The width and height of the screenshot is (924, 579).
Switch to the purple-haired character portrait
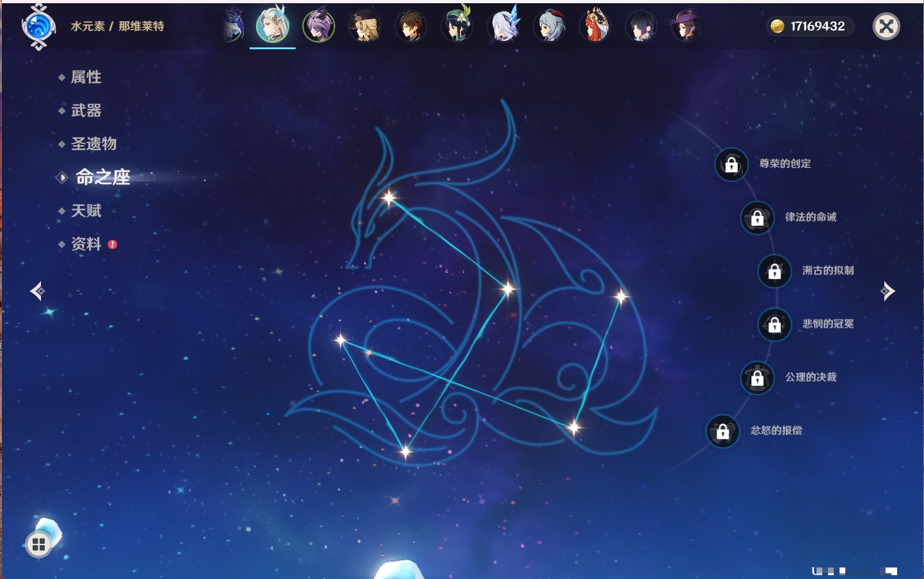coord(319,26)
